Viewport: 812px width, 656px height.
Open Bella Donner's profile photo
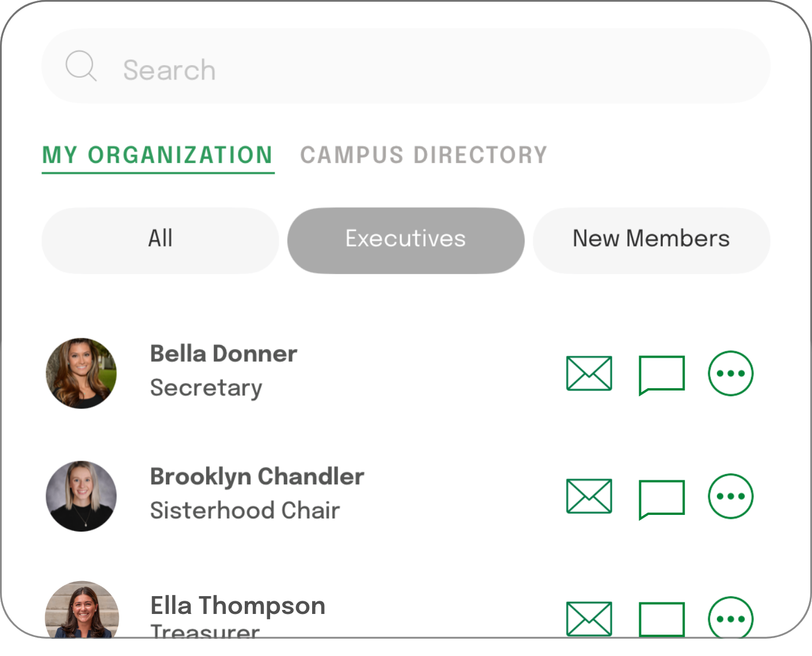pos(81,373)
